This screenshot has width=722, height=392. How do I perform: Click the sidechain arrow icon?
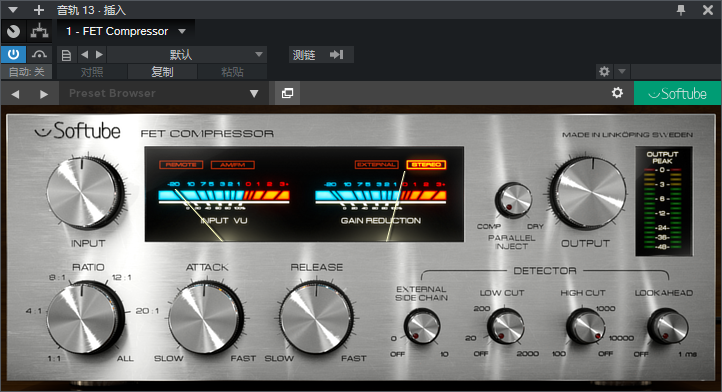tap(337, 55)
